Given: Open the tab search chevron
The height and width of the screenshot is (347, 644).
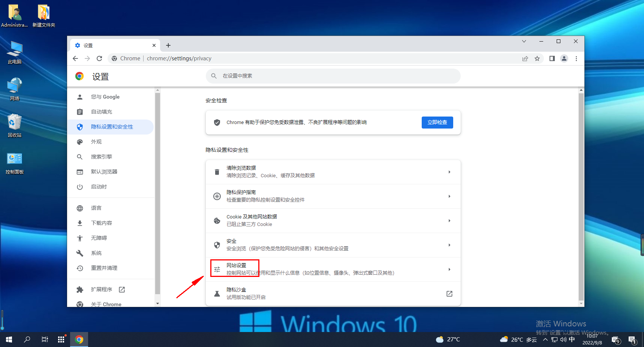Looking at the screenshot, I should [524, 41].
